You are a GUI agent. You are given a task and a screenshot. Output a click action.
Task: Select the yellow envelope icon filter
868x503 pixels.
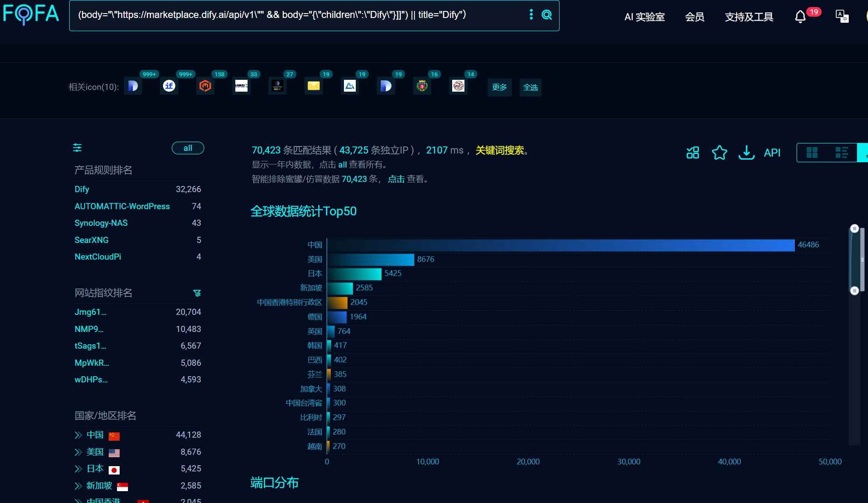point(314,86)
